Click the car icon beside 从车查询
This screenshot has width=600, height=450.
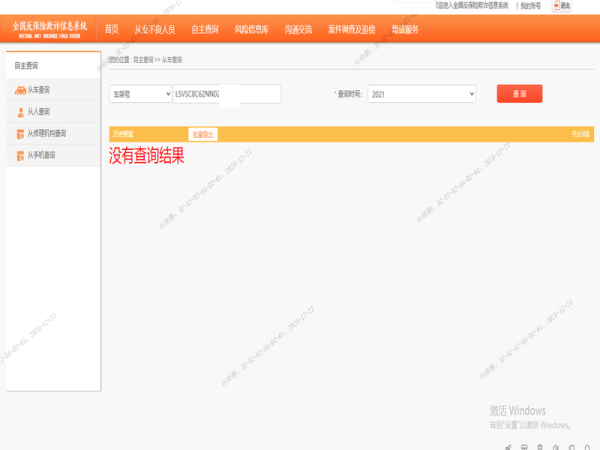(20, 91)
